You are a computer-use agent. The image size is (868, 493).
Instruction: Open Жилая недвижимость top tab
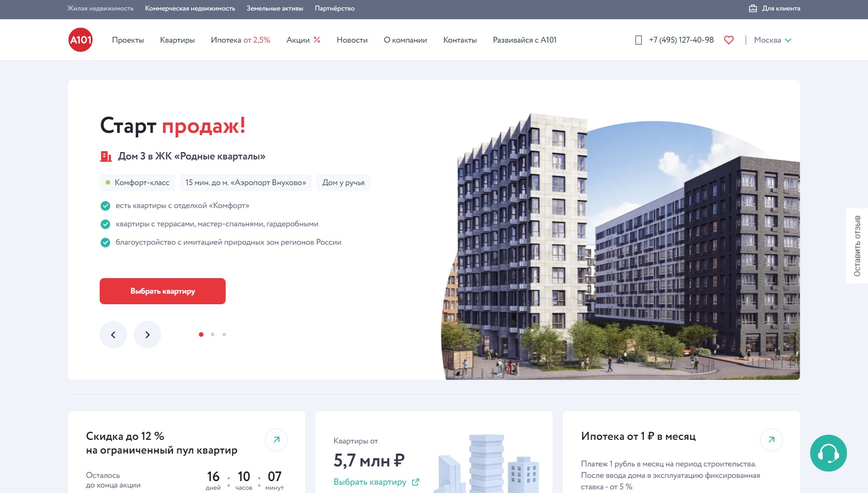coord(100,8)
